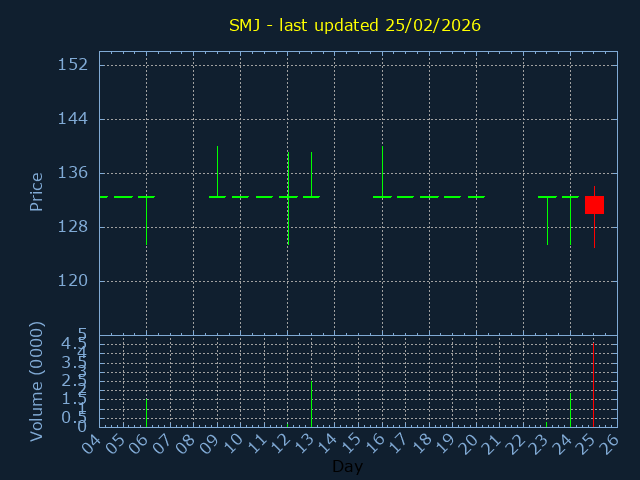
Task: Select the 152 price tick label
Action: pyautogui.click(x=74, y=65)
